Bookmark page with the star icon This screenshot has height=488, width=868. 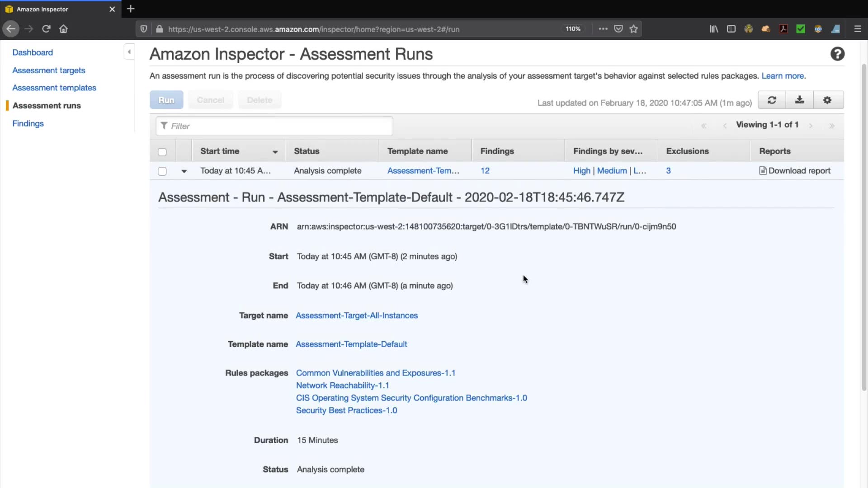(x=634, y=29)
